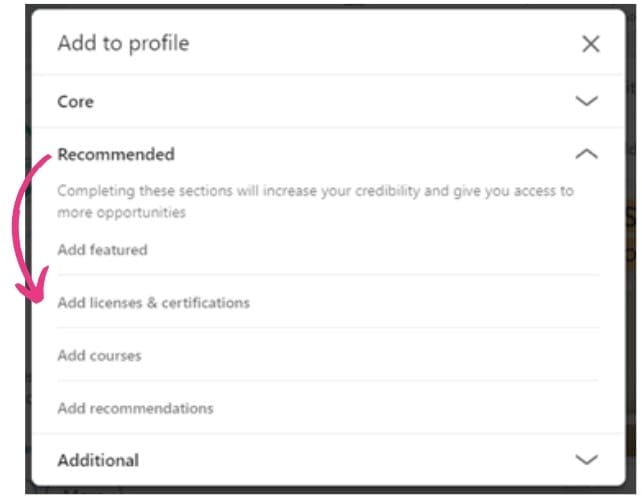Screen dimensions: 642x496
Task: Click the Core section heading
Action: (x=76, y=101)
